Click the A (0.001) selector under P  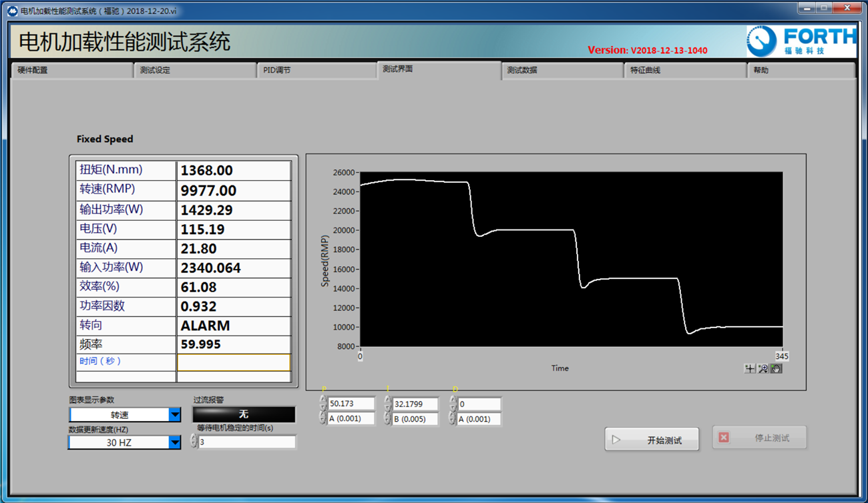(351, 419)
